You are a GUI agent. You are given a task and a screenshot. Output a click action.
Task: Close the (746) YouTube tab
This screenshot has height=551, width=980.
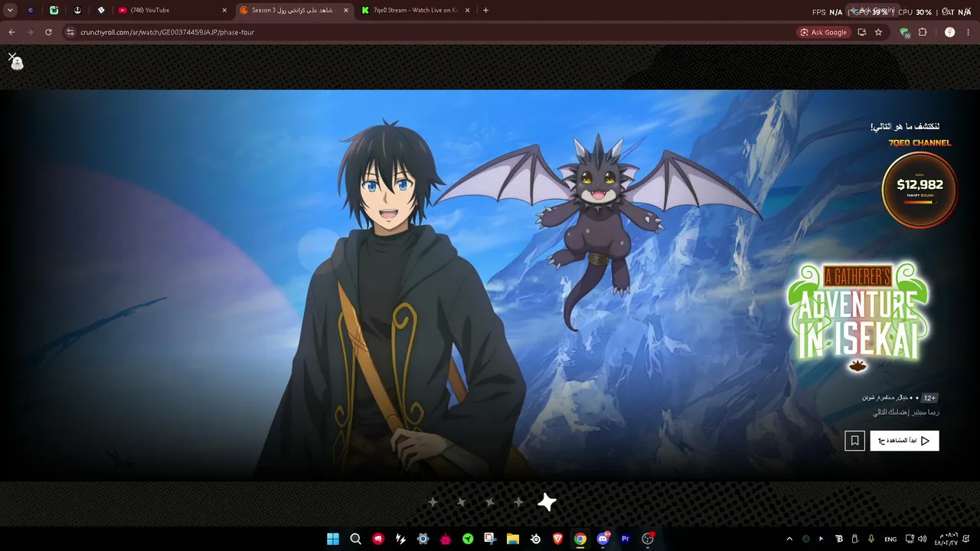(x=224, y=10)
